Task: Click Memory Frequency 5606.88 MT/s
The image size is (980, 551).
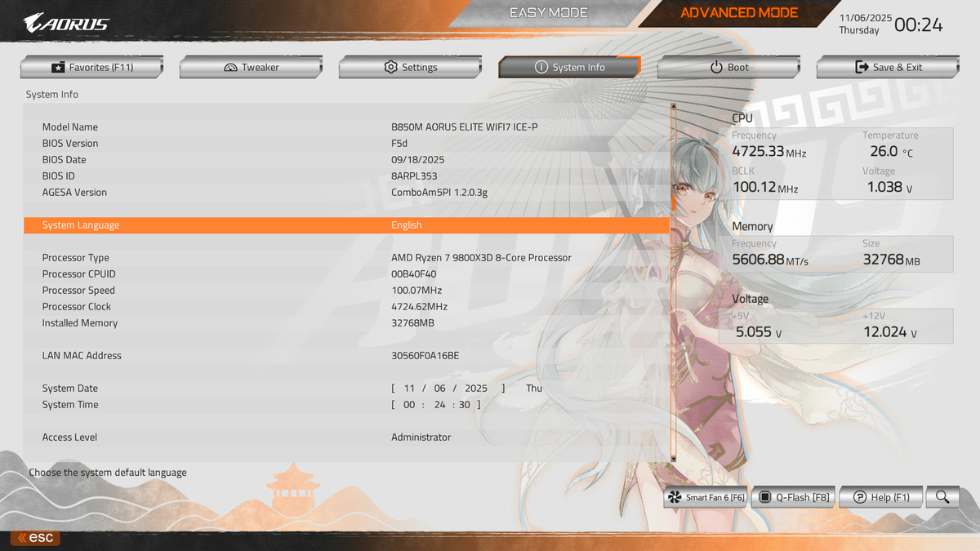Action: (x=770, y=260)
